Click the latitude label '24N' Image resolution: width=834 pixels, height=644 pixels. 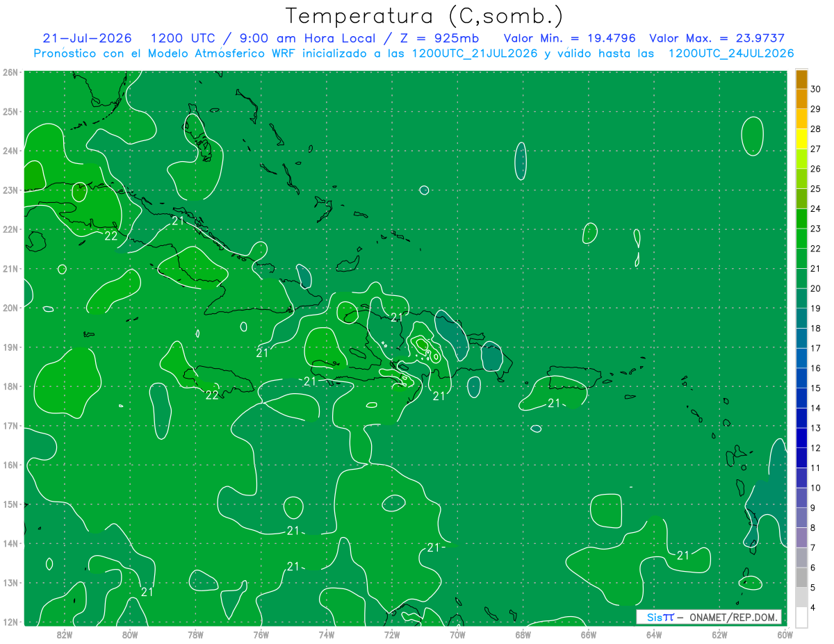click(x=10, y=151)
